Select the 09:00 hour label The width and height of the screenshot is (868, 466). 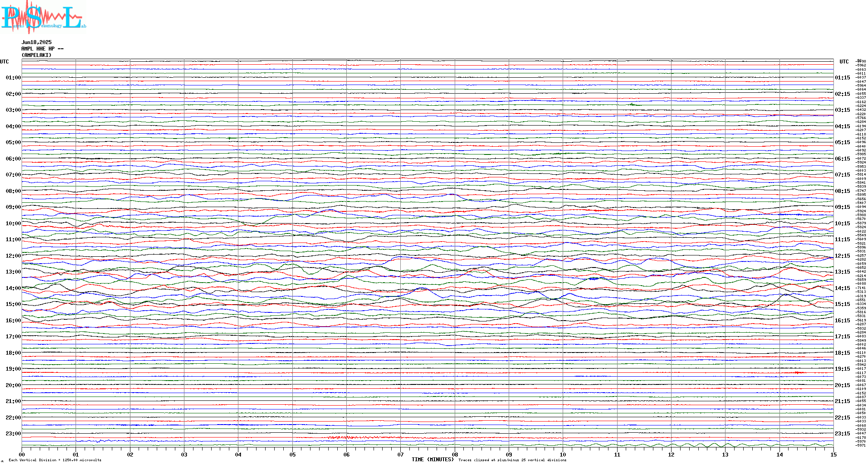(x=13, y=207)
